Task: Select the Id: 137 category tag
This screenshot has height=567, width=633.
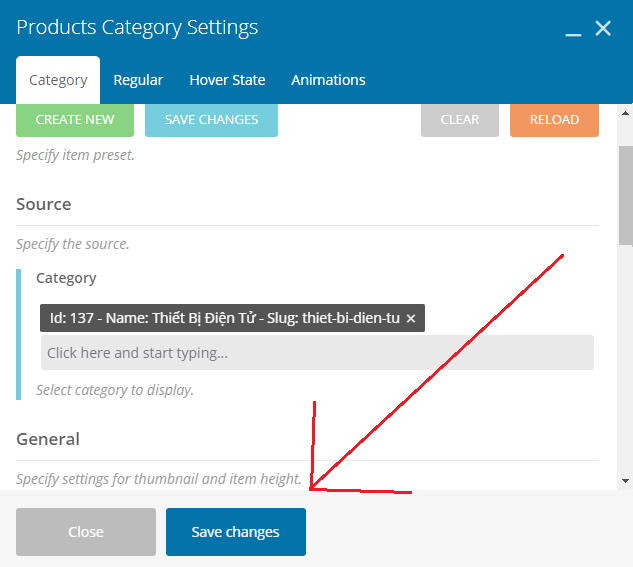Action: tap(225, 318)
